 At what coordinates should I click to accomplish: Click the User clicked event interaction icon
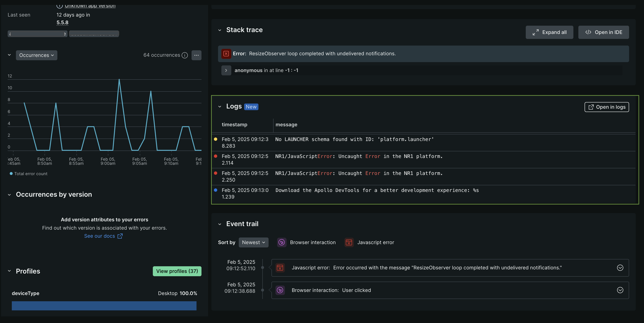pos(280,290)
